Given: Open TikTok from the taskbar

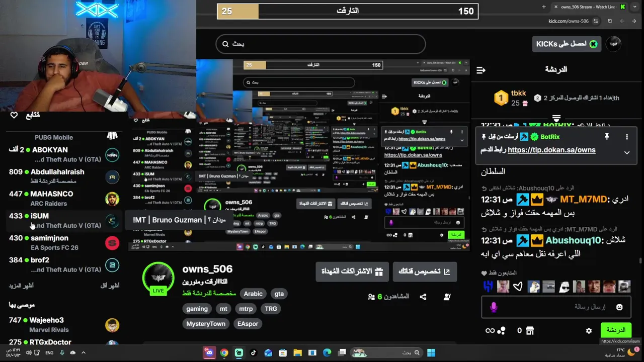Looking at the screenshot, I should coord(253,353).
